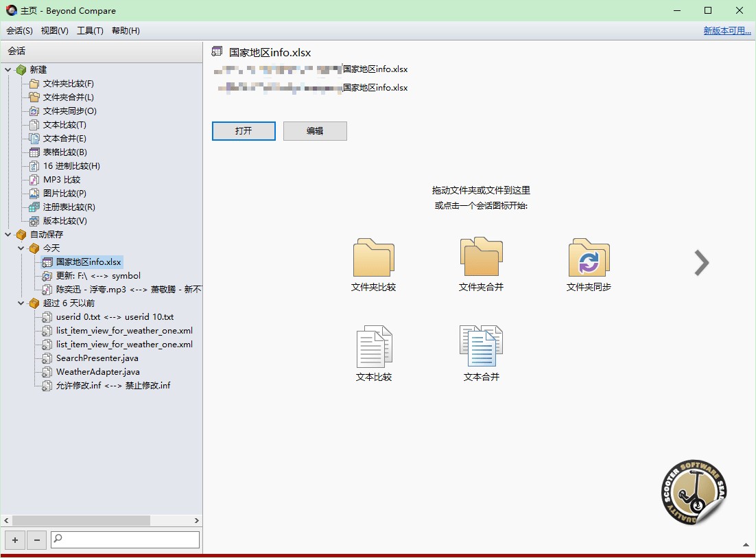Click the icon beside SearchPresenter.java
Screen dimensions: 756x558
[x=47, y=358]
